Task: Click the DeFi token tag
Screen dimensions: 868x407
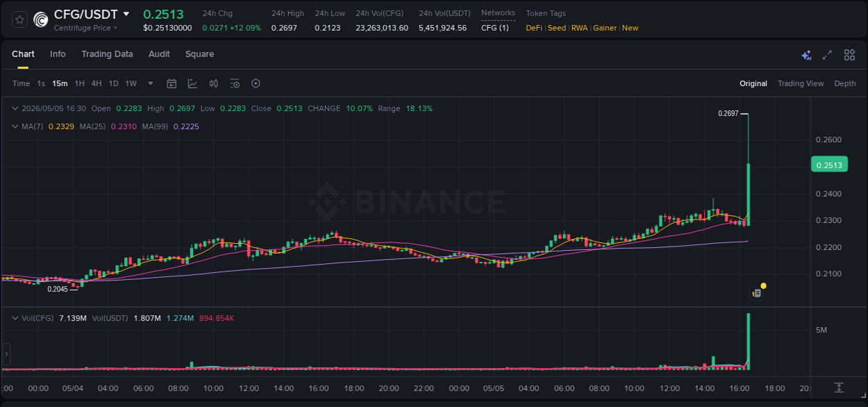Action: point(534,28)
